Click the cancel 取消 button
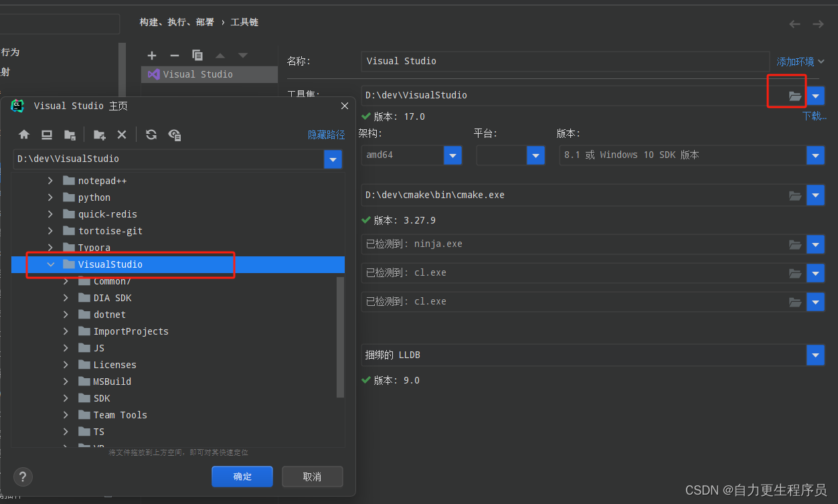Viewport: 838px width, 504px height. (x=313, y=477)
